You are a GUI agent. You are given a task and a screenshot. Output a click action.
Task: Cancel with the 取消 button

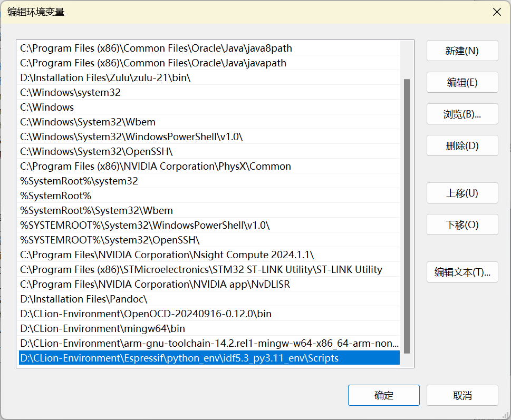462,395
